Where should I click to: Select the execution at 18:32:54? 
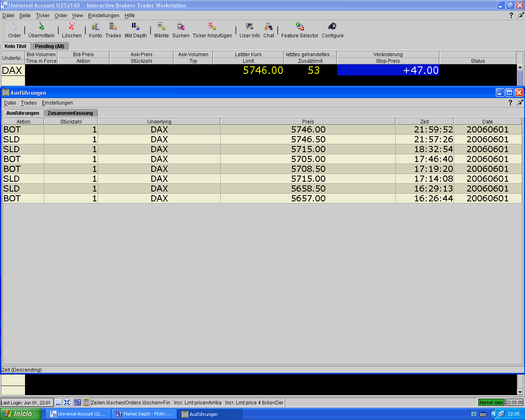pyautogui.click(x=262, y=149)
